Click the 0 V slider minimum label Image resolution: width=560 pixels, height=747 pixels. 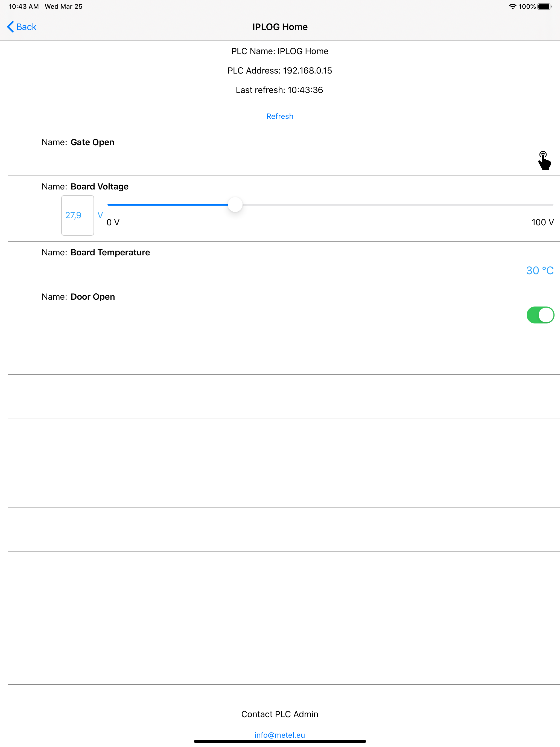[x=113, y=222]
